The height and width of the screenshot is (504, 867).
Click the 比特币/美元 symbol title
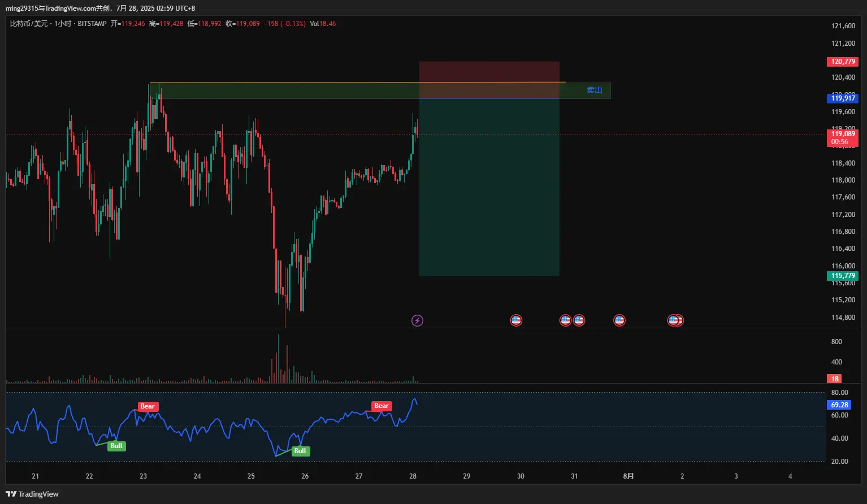coord(29,24)
